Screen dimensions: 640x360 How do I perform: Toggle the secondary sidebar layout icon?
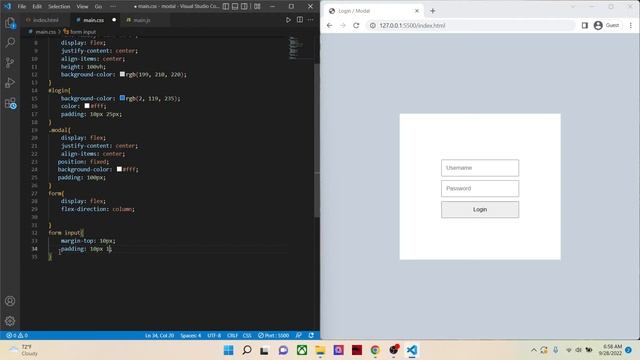point(244,7)
